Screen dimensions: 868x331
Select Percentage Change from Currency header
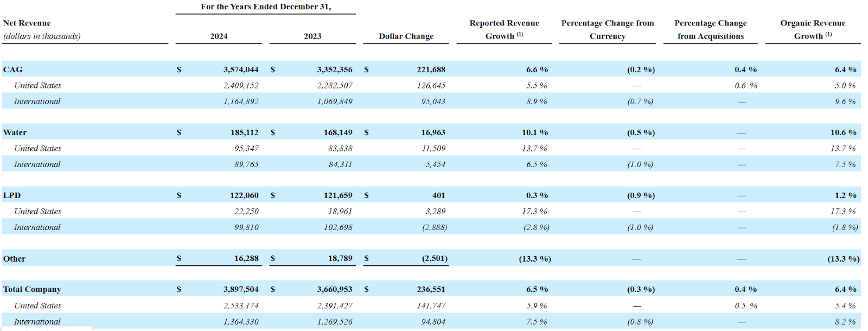point(607,30)
